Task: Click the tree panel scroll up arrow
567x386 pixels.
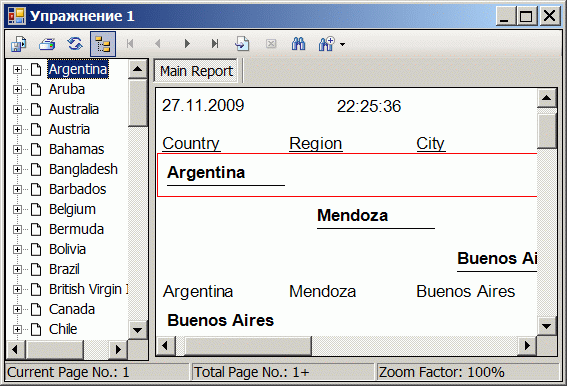Action: (138, 69)
